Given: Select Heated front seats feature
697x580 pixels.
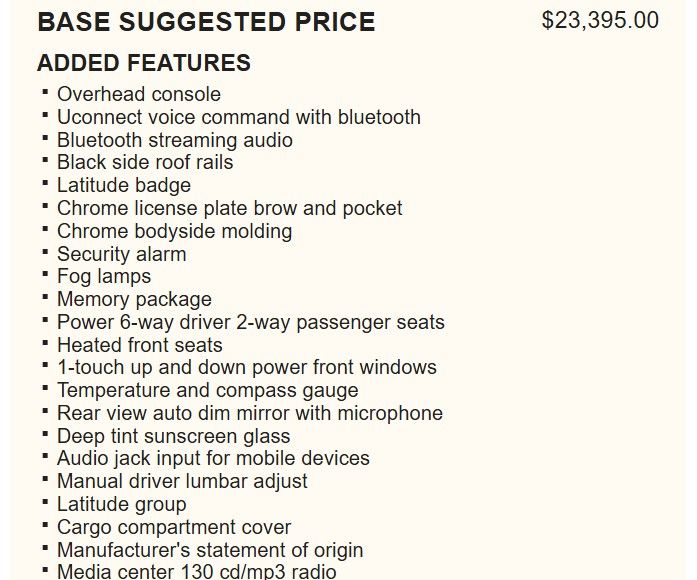Looking at the screenshot, I should click(x=140, y=345).
